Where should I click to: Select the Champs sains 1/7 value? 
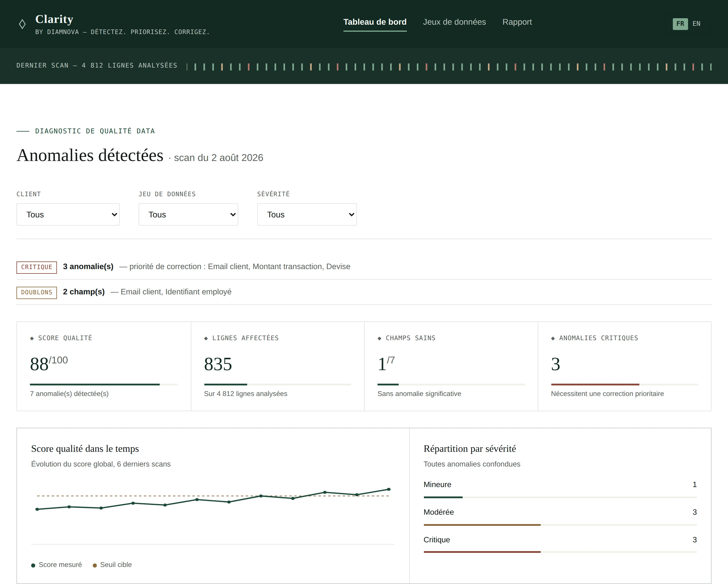pyautogui.click(x=386, y=364)
